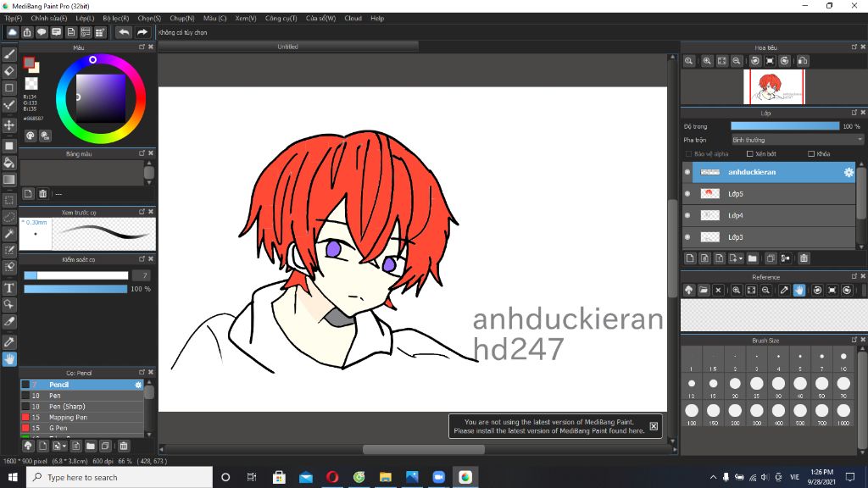Open the Lớp(L) menu

pyautogui.click(x=85, y=19)
